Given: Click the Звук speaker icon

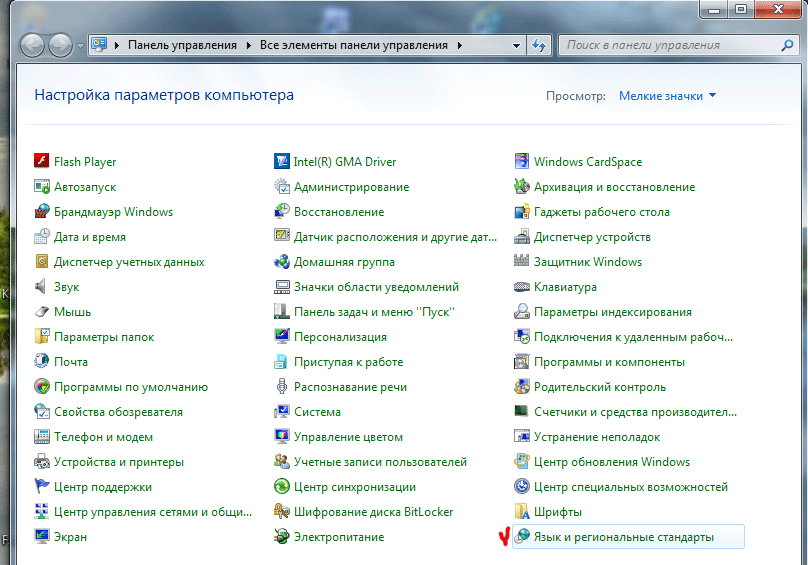Looking at the screenshot, I should [x=42, y=287].
